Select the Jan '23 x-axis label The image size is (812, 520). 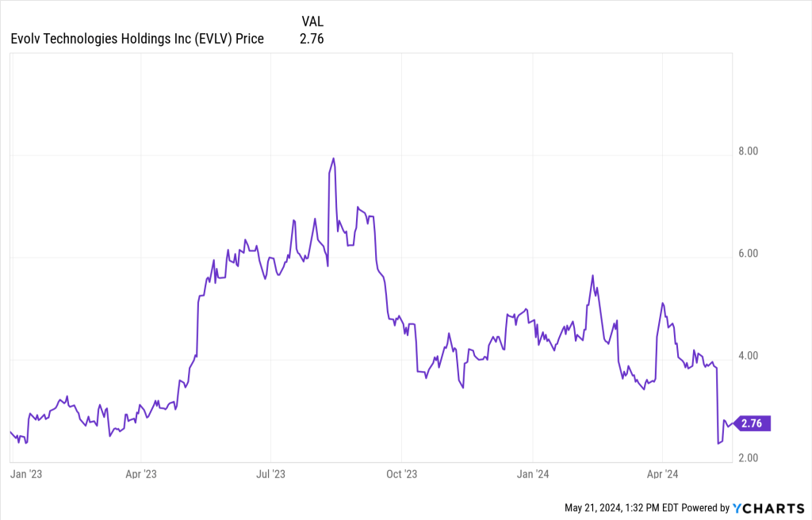click(26, 474)
